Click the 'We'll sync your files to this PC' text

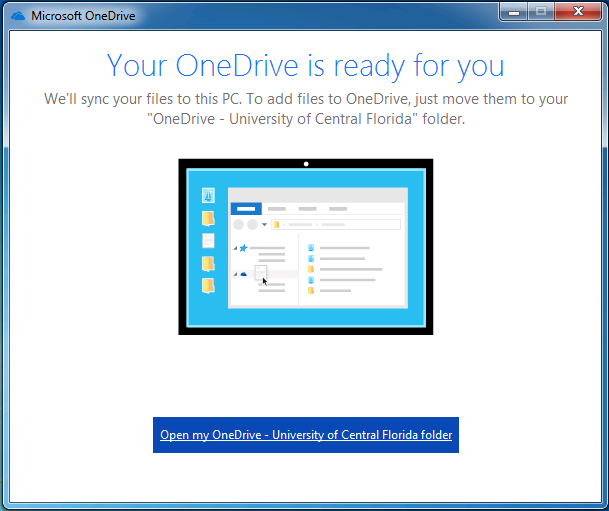(143, 99)
